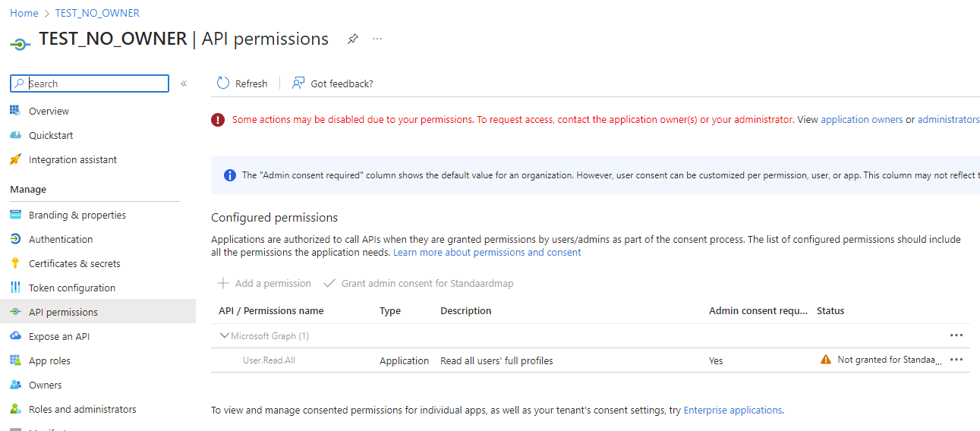Click 'Read all users' full profiles' description
The image size is (980, 431).
coord(496,360)
